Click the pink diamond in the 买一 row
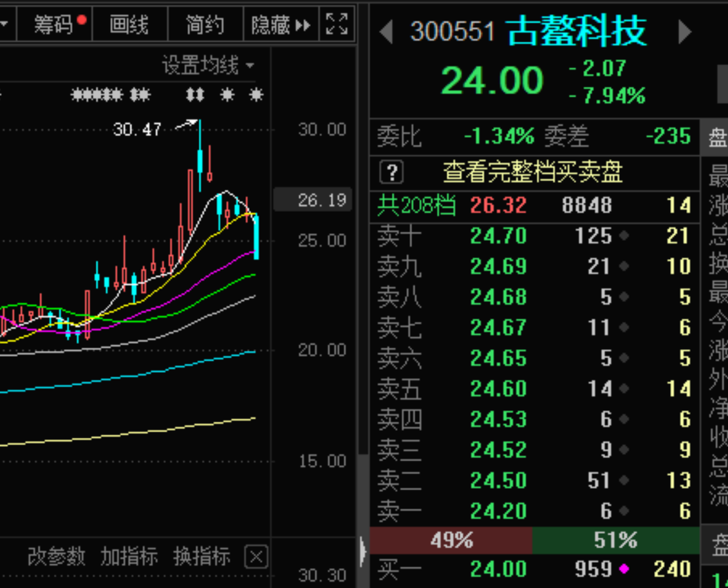Image resolution: width=728 pixels, height=588 pixels. click(624, 569)
